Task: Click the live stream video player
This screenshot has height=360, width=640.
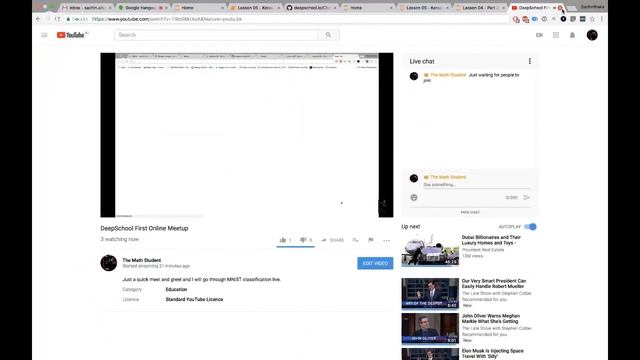Action: pyautogui.click(x=247, y=135)
